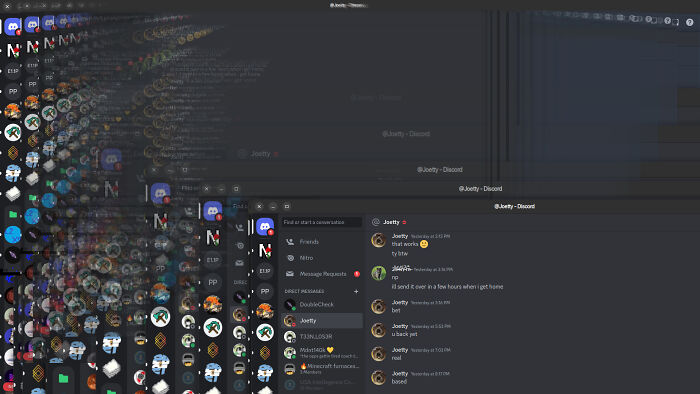
Task: Click Joetty username above 'real'
Action: [x=400, y=349]
